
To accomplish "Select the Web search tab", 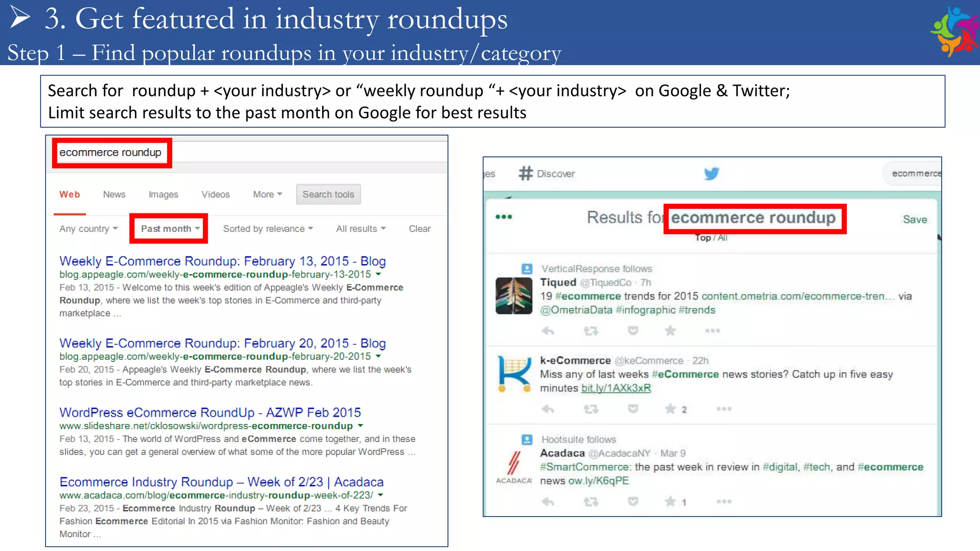I will [x=69, y=194].
